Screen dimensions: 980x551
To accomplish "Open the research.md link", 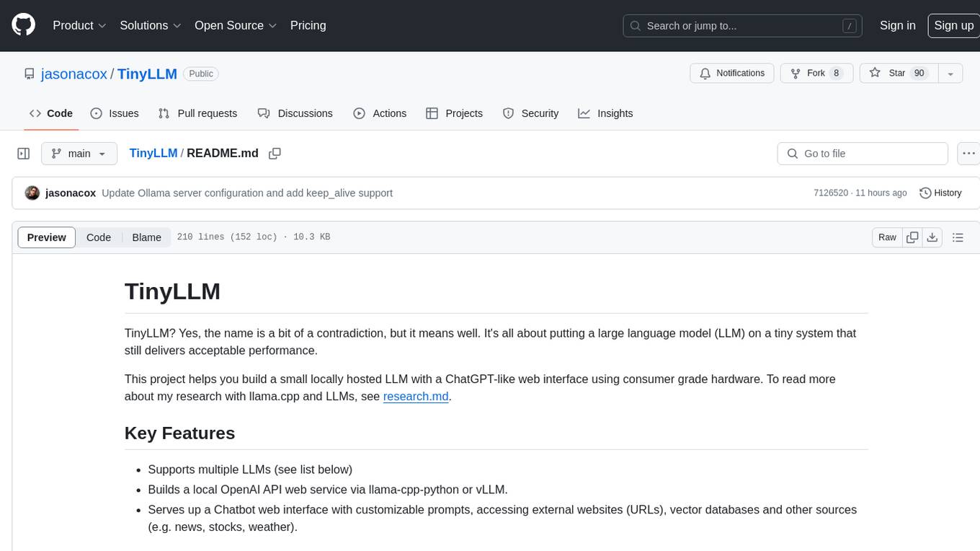I will 416,396.
